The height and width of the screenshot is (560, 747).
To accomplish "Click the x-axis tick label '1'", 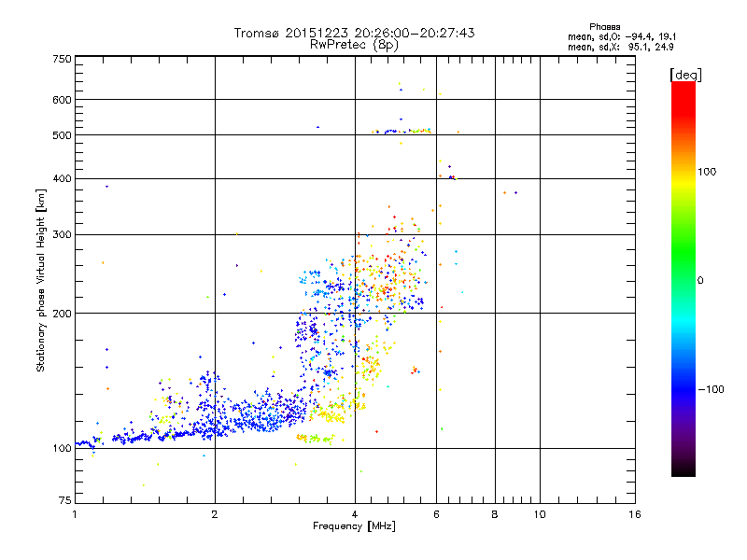I will 75,514.
